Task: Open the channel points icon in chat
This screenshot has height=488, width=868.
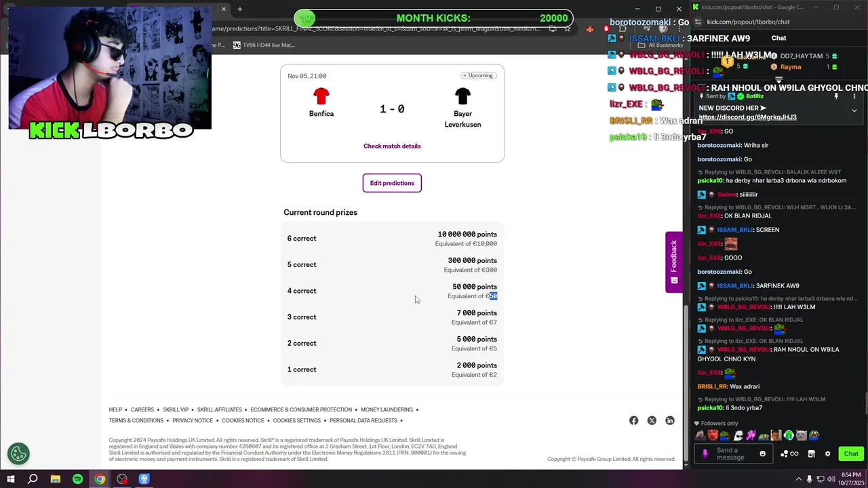Action: (789, 454)
